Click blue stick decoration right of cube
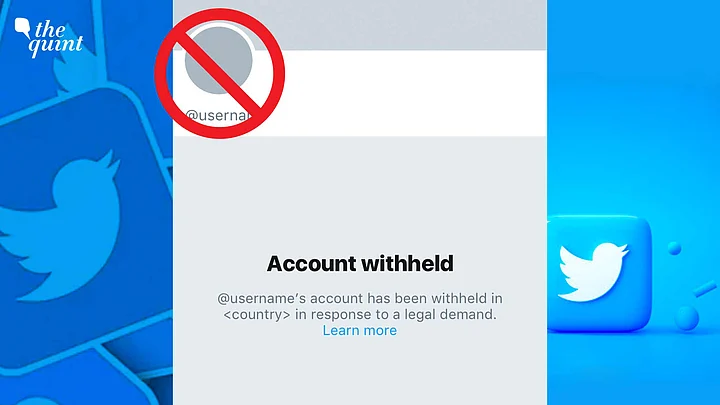The image size is (720, 405). pos(705,289)
